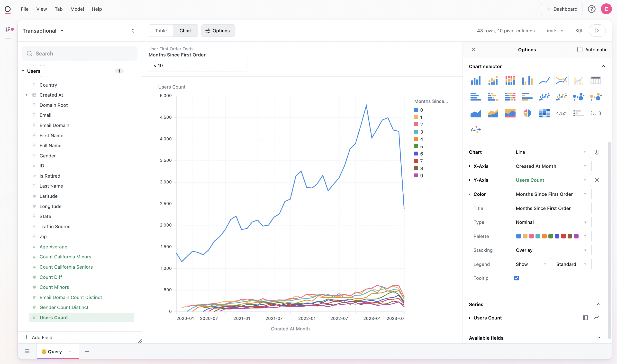Choose the AI text Aa chart icon
The image size is (617, 364).
(475, 129)
